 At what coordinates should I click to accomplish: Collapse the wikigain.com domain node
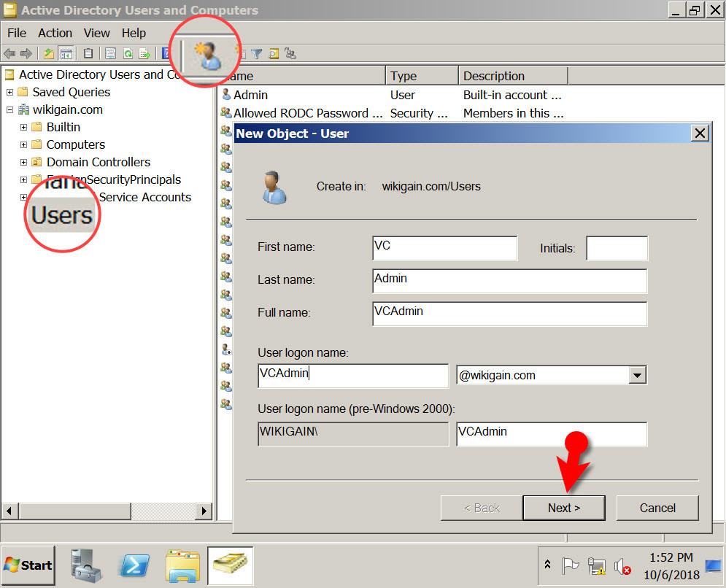pyautogui.click(x=9, y=109)
